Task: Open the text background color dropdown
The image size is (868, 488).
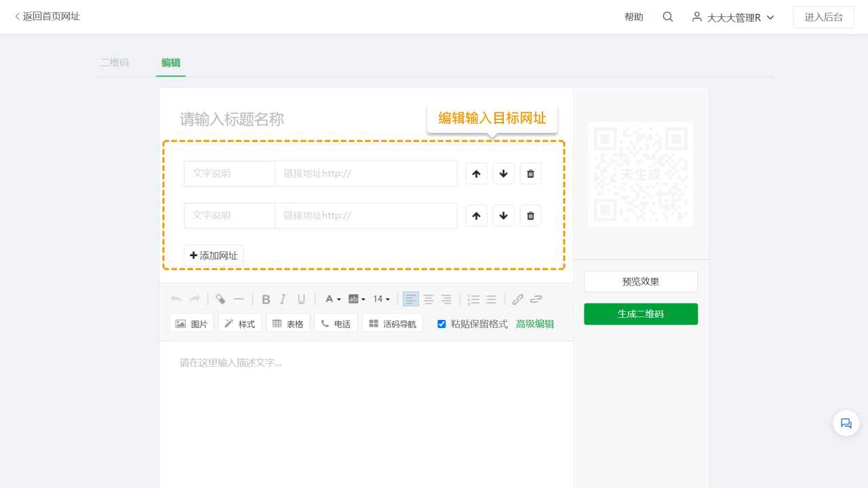Action: coord(357,299)
